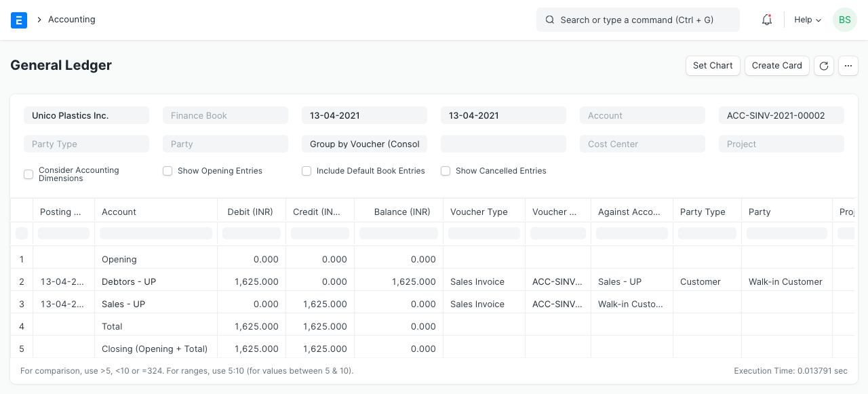
Task: Enable Show Opening Entries
Action: 167,171
